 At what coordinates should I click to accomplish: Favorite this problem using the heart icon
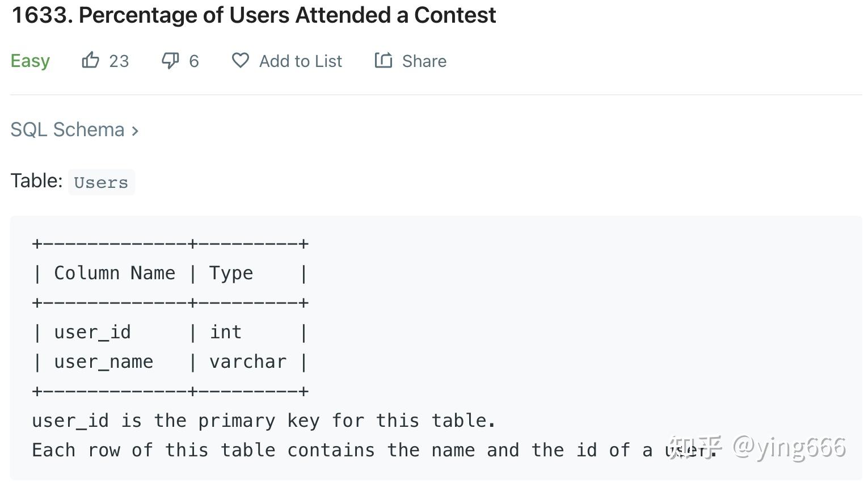point(241,60)
